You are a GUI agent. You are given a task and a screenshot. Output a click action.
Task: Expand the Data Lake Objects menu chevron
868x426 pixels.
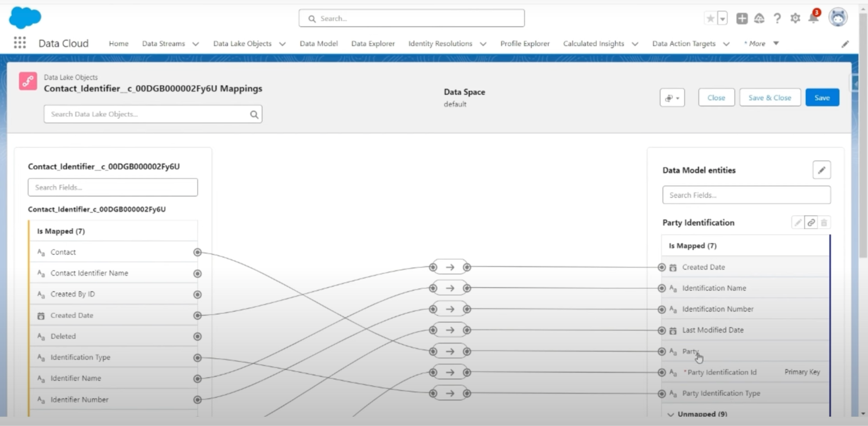point(282,44)
